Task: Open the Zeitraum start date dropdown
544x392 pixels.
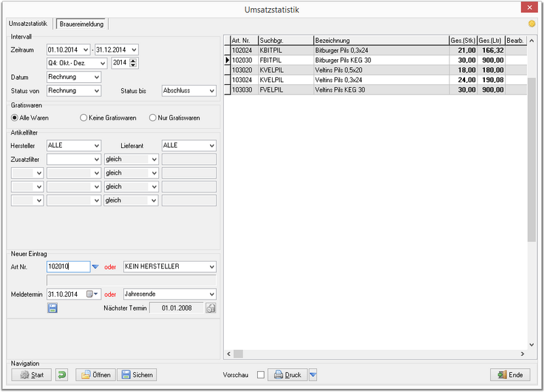Action: [x=86, y=50]
